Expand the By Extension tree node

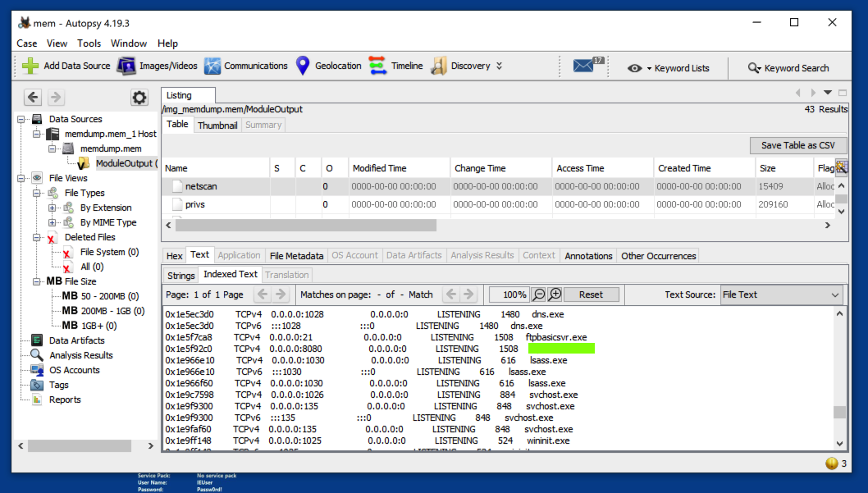click(53, 208)
